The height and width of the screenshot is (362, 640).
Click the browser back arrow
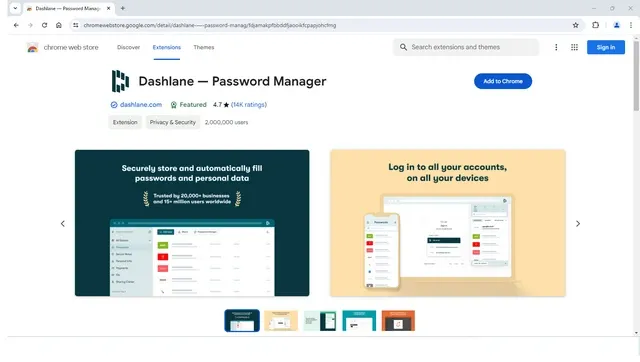[x=16, y=25]
